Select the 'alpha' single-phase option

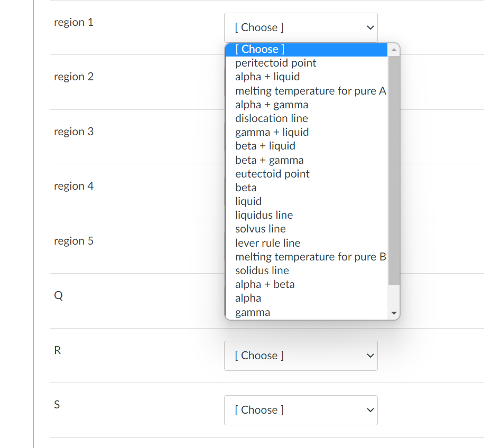(307, 298)
